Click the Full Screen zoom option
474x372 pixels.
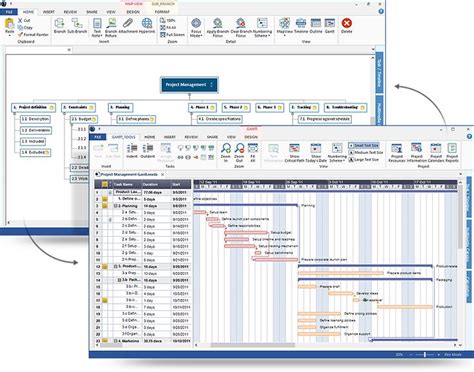[x=172, y=35]
